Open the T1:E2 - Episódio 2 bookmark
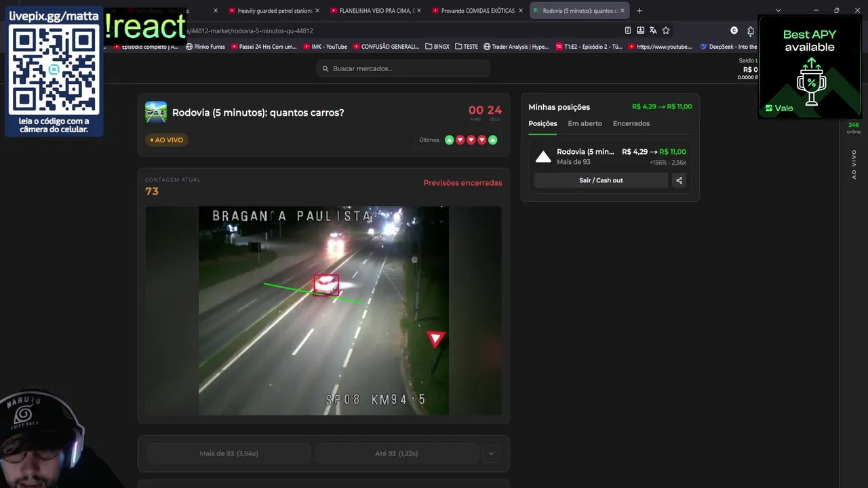This screenshot has height=488, width=868. point(589,47)
